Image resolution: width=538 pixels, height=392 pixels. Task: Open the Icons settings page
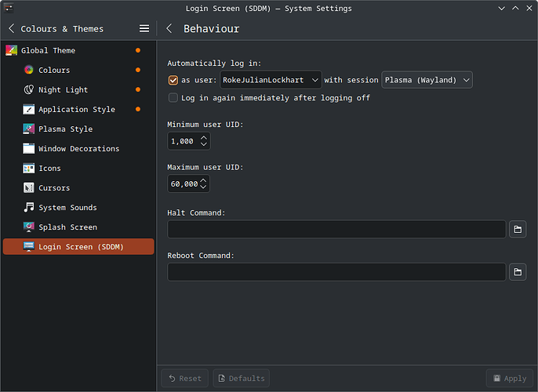tap(78, 169)
